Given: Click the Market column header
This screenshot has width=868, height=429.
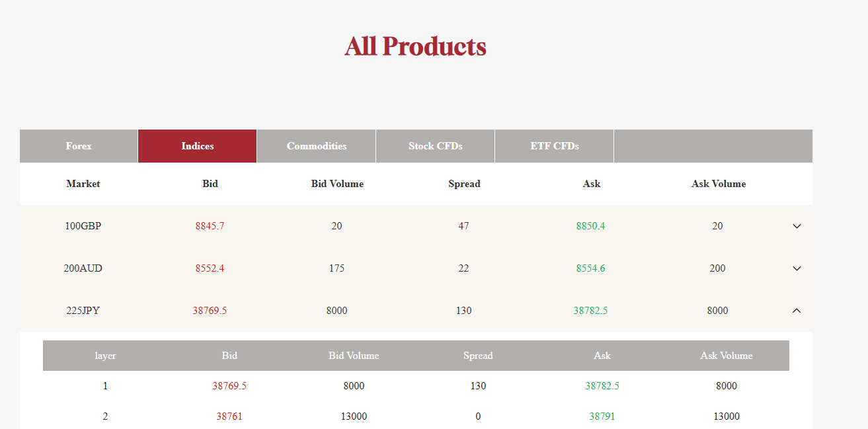Looking at the screenshot, I should click(83, 184).
